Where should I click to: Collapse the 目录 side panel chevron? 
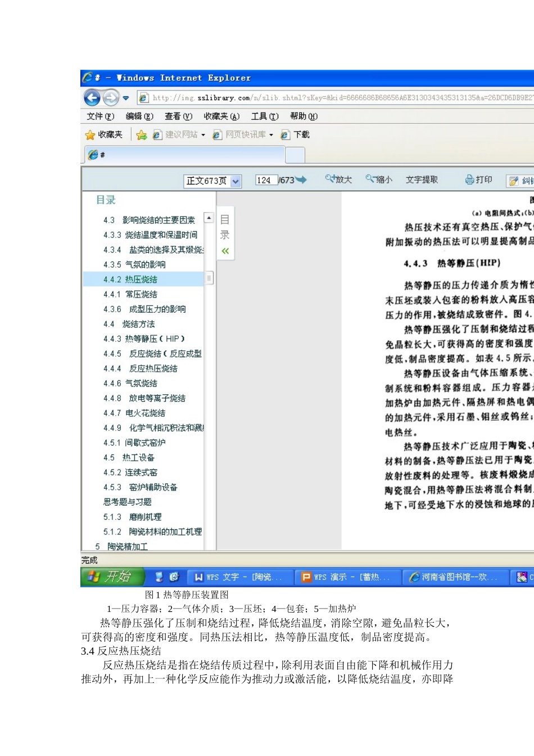pyautogui.click(x=225, y=251)
